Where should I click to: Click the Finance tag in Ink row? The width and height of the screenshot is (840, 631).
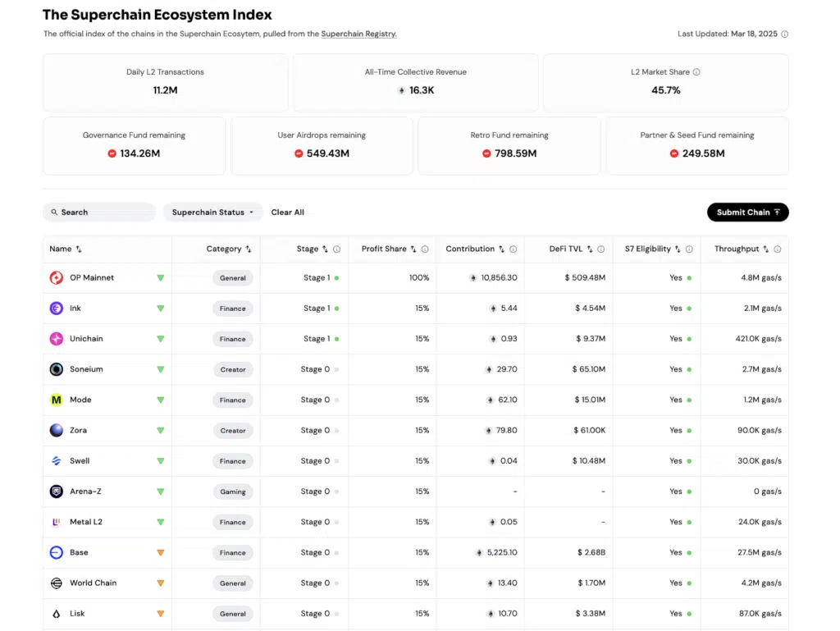coord(232,309)
